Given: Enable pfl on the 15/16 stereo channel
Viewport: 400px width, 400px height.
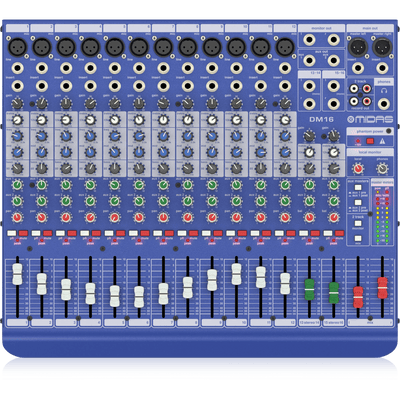Looking at the screenshot, I should pos(328,233).
